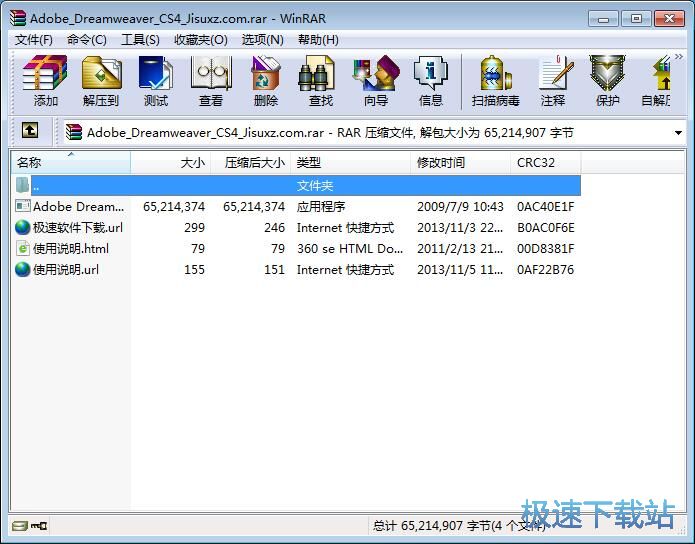This screenshot has height=544, width=695.
Task: Click archive icon in the address bar
Action: (x=74, y=132)
